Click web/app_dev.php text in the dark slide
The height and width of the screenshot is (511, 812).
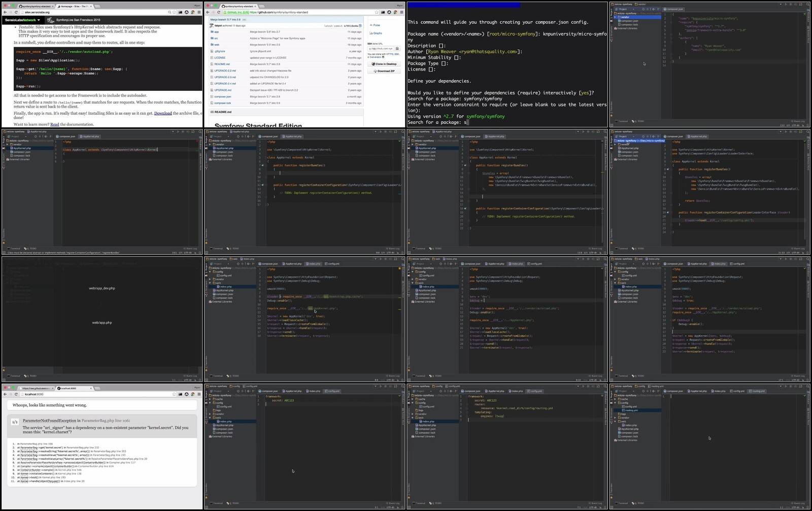[x=102, y=288]
